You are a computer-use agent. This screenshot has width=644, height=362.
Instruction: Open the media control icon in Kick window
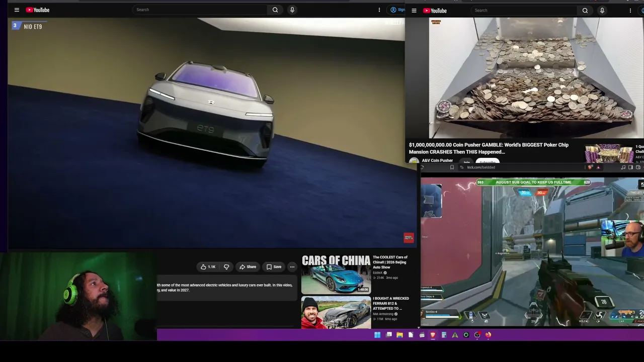pyautogui.click(x=623, y=167)
